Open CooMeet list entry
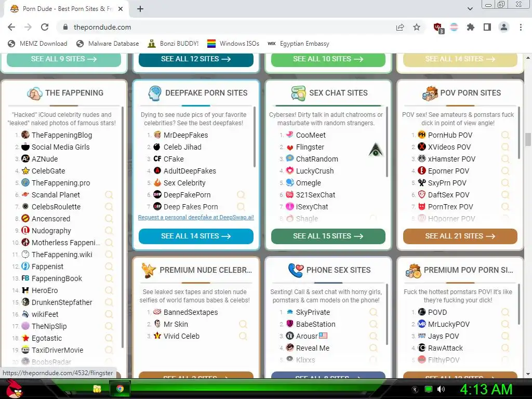 point(311,135)
